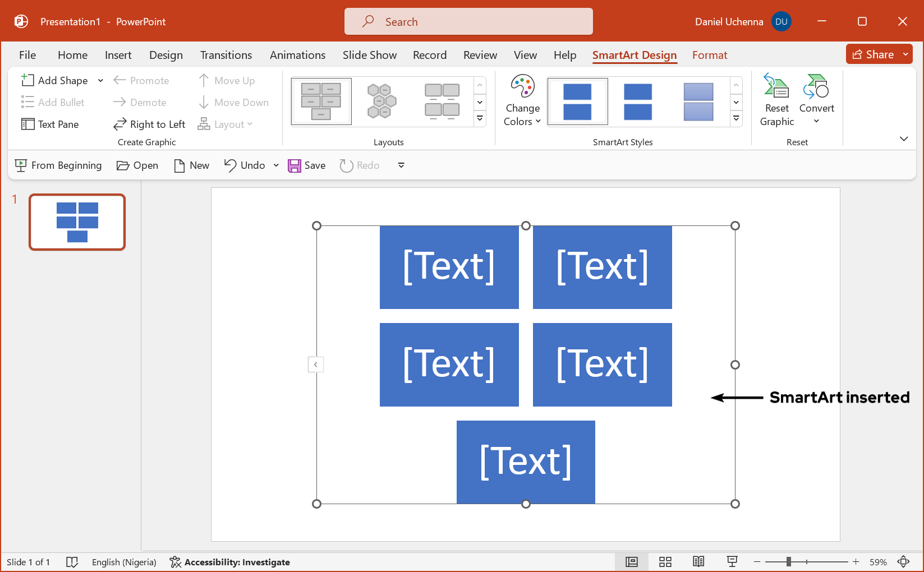Expand the SmartArt Styles gallery more button
Screen dimensions: 924x572
pos(736,118)
